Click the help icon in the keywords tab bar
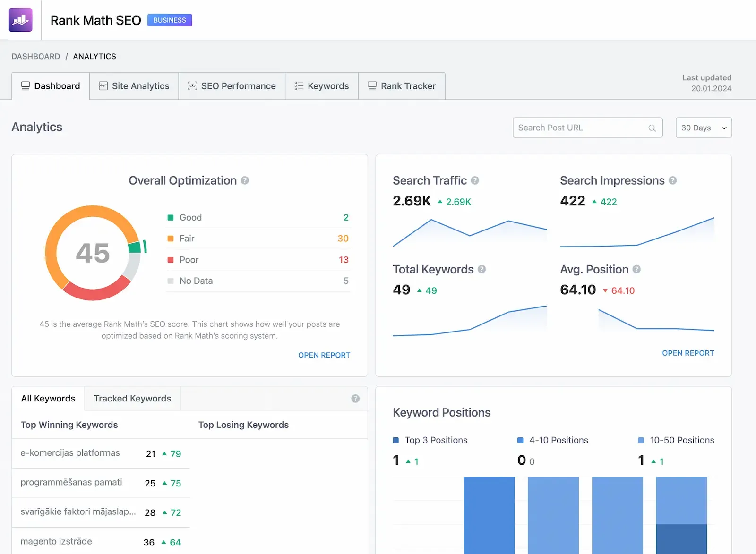 pyautogui.click(x=355, y=399)
